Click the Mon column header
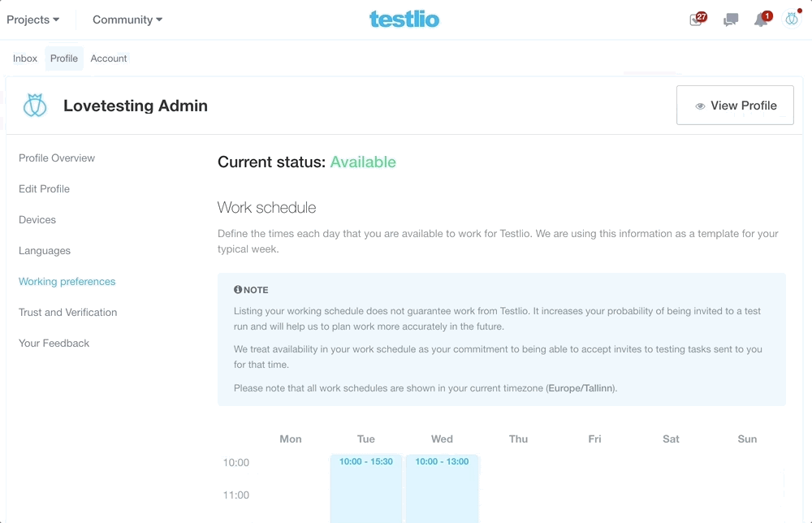The height and width of the screenshot is (523, 812). point(291,439)
